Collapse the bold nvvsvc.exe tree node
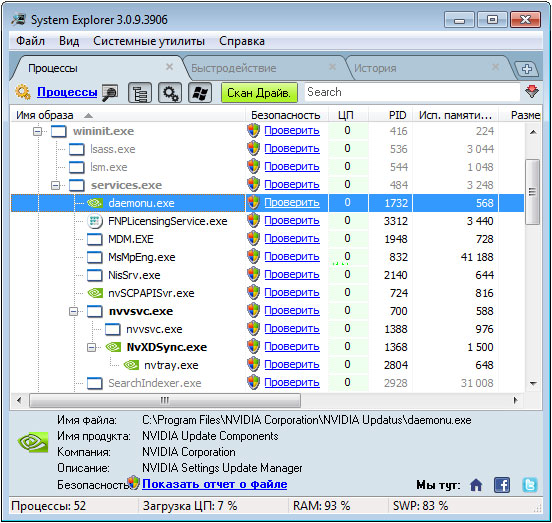 click(73, 311)
